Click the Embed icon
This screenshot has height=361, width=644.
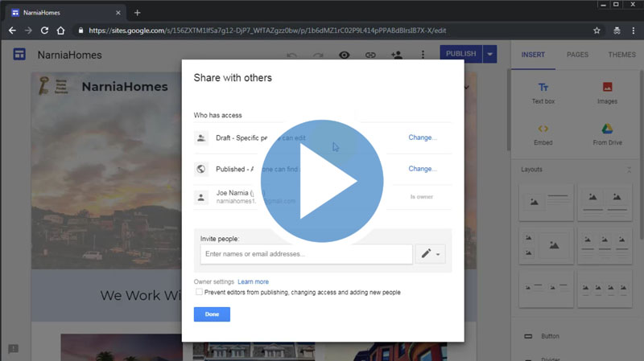click(543, 133)
